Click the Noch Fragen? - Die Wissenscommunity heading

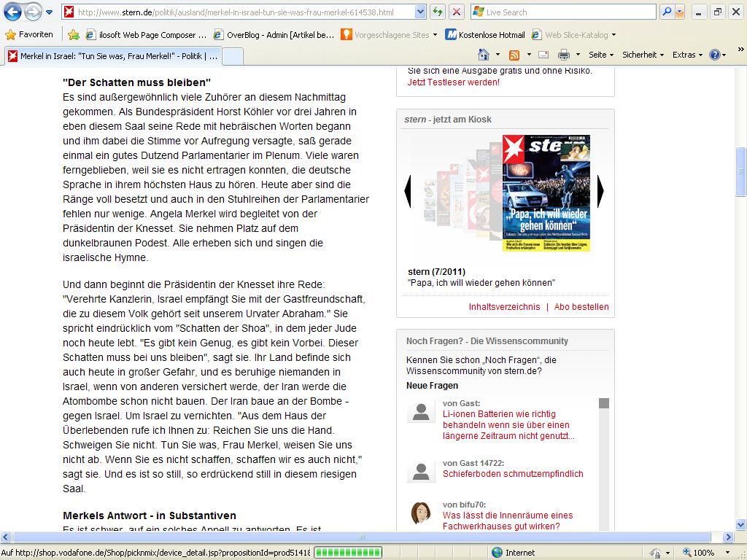tap(487, 341)
